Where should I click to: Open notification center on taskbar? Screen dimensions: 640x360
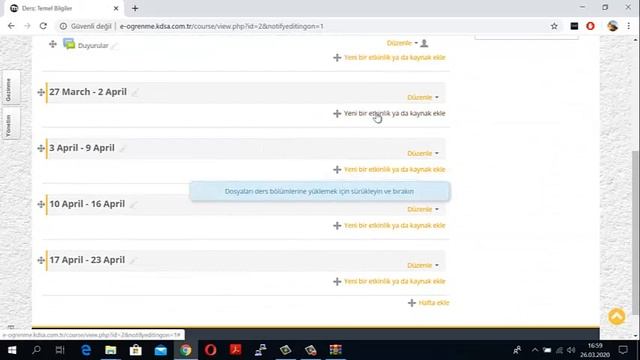(x=623, y=350)
